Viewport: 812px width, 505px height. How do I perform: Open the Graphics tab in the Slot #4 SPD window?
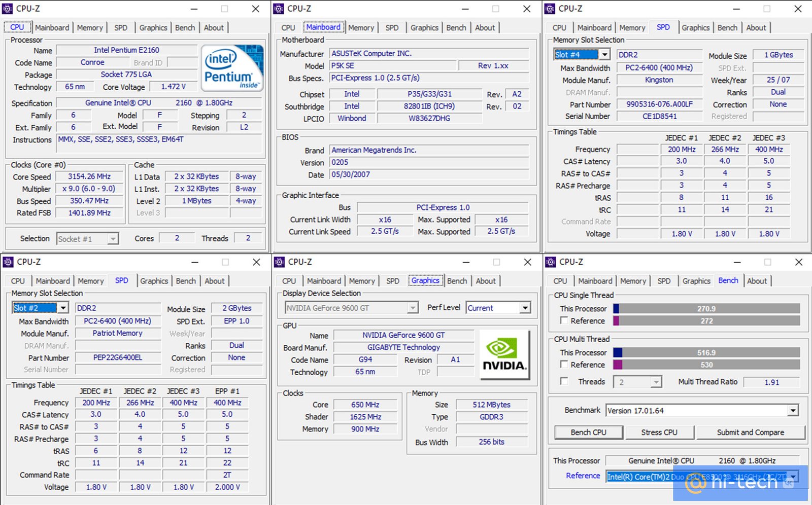click(x=696, y=28)
